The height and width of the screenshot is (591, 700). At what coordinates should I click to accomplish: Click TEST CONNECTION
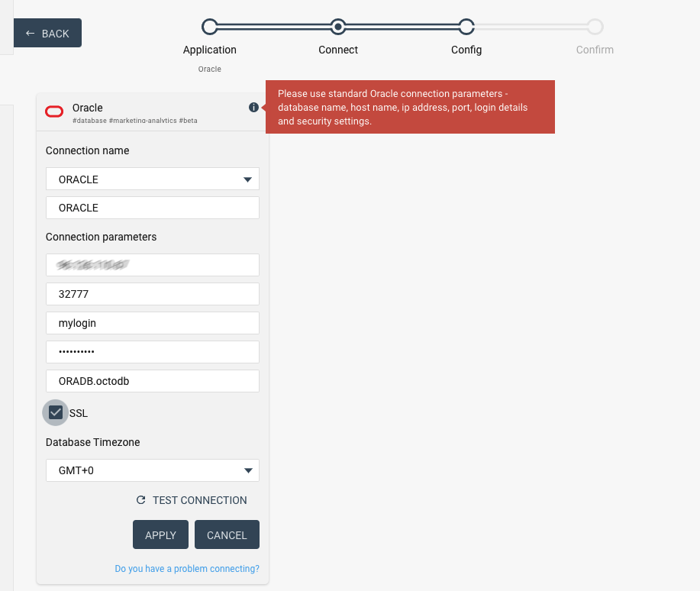192,500
